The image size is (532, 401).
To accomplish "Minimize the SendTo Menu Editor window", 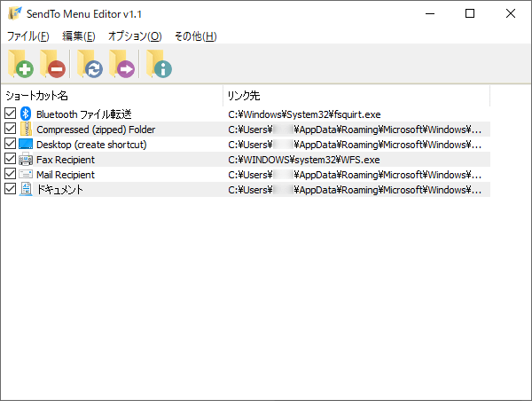I will [x=430, y=13].
